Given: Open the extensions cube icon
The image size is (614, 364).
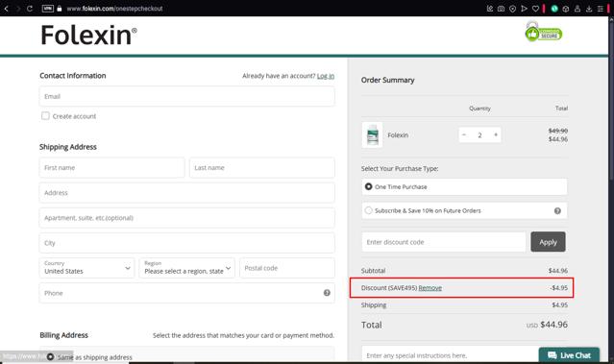Looking at the screenshot, I should click(565, 9).
